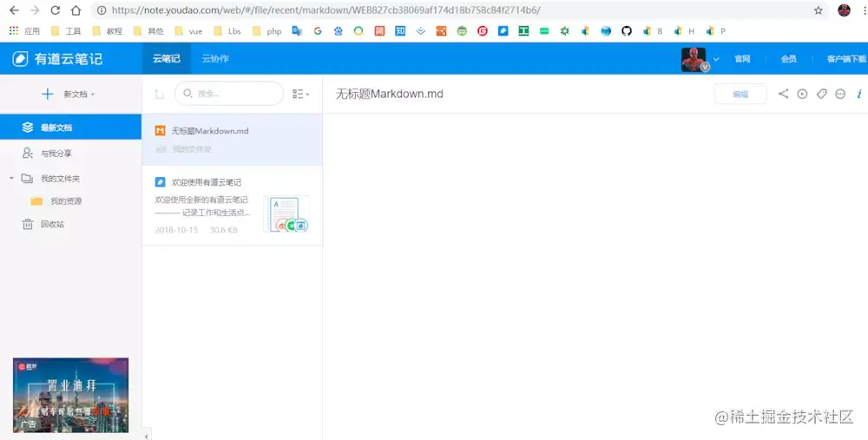Switch to the 云协作 tab

215,59
